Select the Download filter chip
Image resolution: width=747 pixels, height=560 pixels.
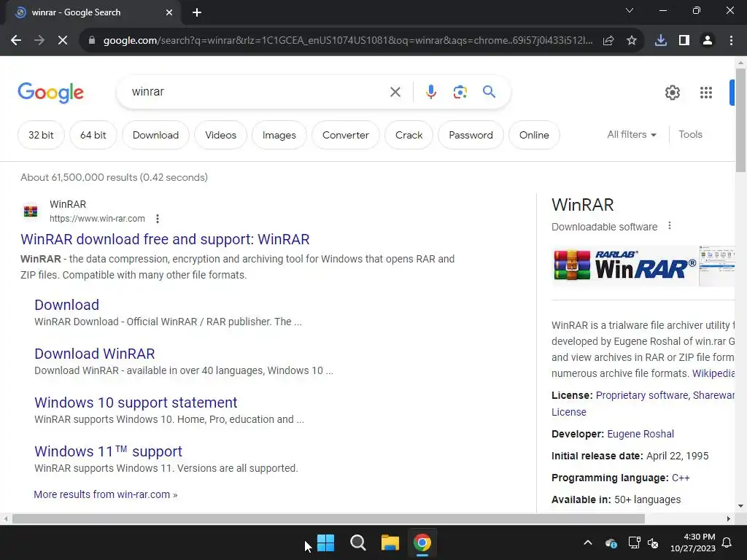[156, 135]
